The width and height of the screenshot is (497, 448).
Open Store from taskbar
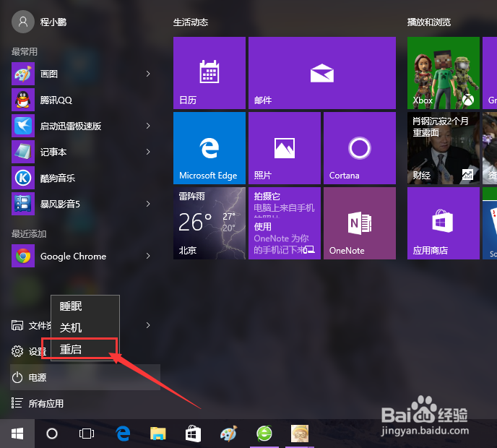click(193, 434)
